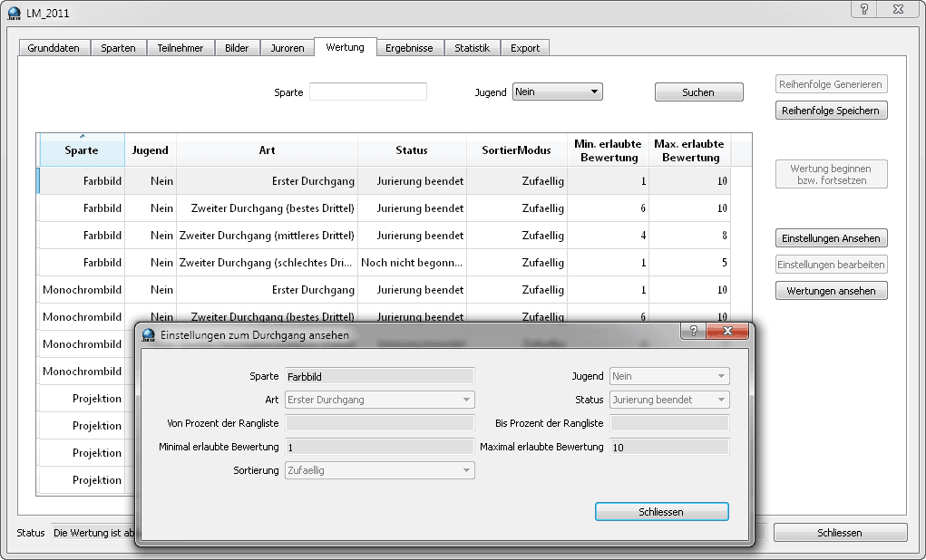
Task: Go to the Teilnehmer tab
Action: tap(180, 48)
